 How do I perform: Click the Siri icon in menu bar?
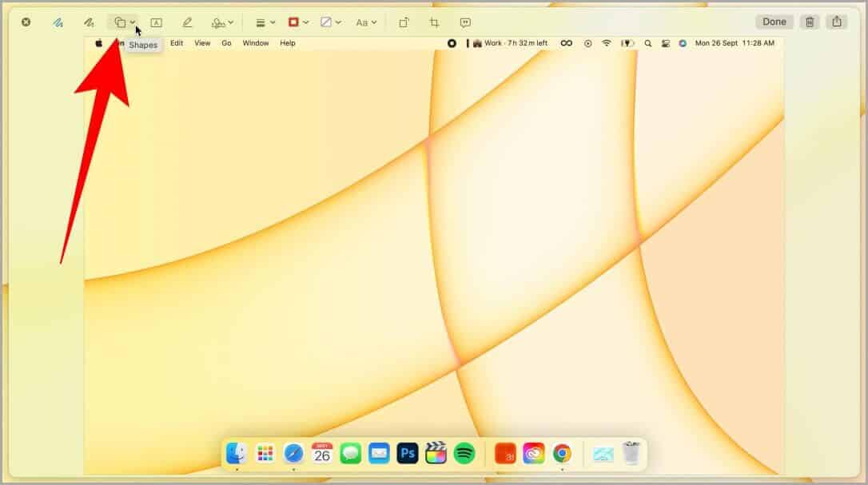683,43
